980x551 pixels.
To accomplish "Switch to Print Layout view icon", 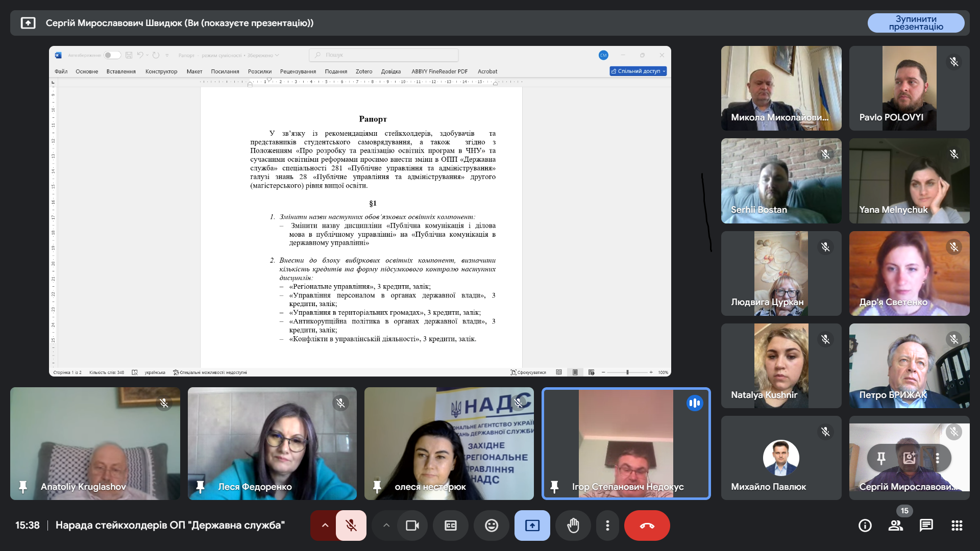I will [575, 372].
